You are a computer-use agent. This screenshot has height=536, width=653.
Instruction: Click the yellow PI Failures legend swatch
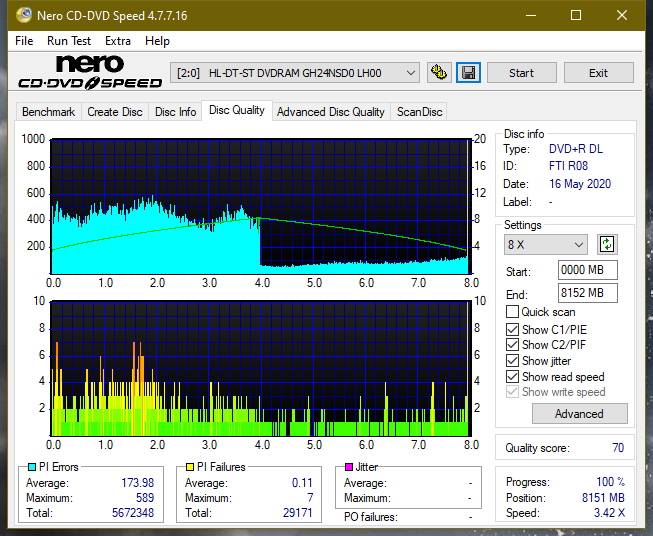(190, 467)
